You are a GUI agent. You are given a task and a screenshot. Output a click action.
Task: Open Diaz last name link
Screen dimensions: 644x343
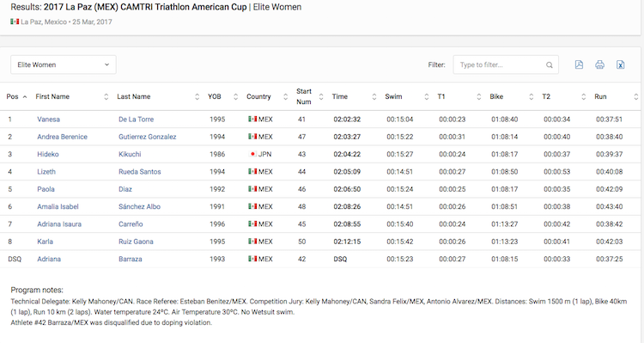click(x=125, y=189)
